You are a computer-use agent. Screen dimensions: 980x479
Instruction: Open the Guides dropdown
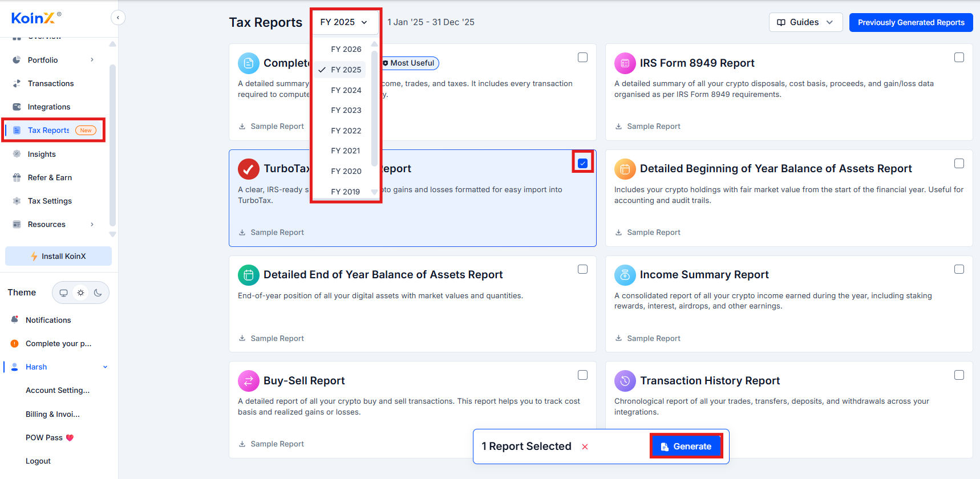[805, 22]
